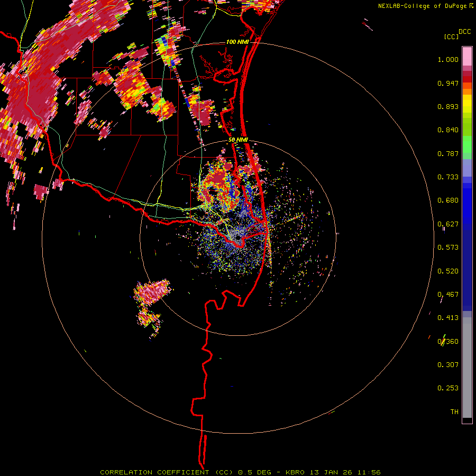Screen dimensions: 476x476
Task: Click the 0.253 value on the color scale
Action: [x=448, y=388]
